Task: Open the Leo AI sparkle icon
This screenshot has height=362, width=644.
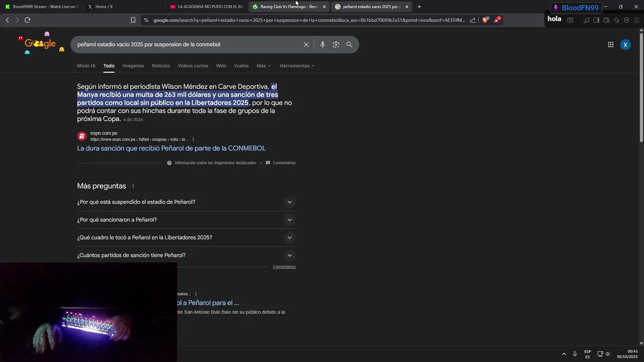Action: 616,20
